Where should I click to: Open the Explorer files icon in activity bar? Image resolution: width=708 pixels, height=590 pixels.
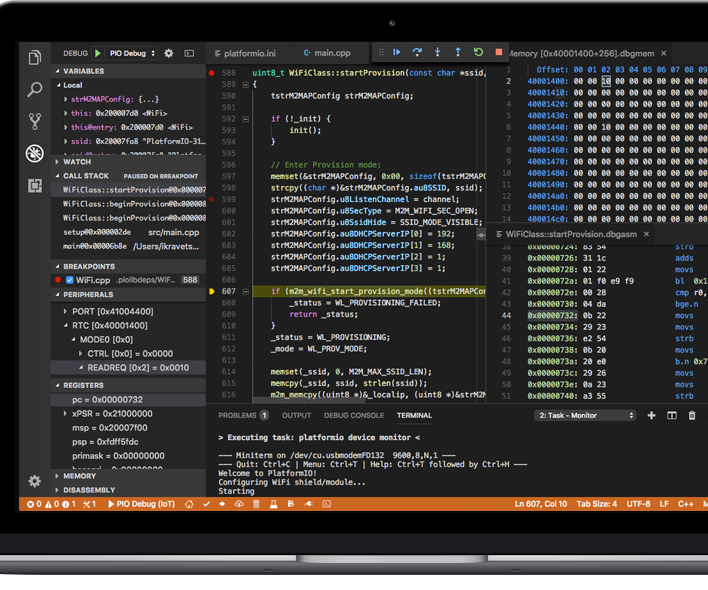point(35,57)
